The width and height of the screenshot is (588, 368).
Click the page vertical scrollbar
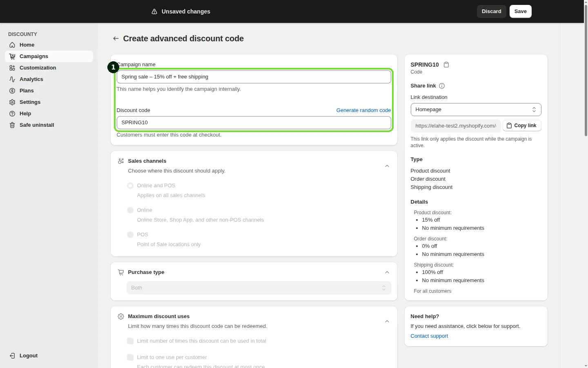pos(586,70)
